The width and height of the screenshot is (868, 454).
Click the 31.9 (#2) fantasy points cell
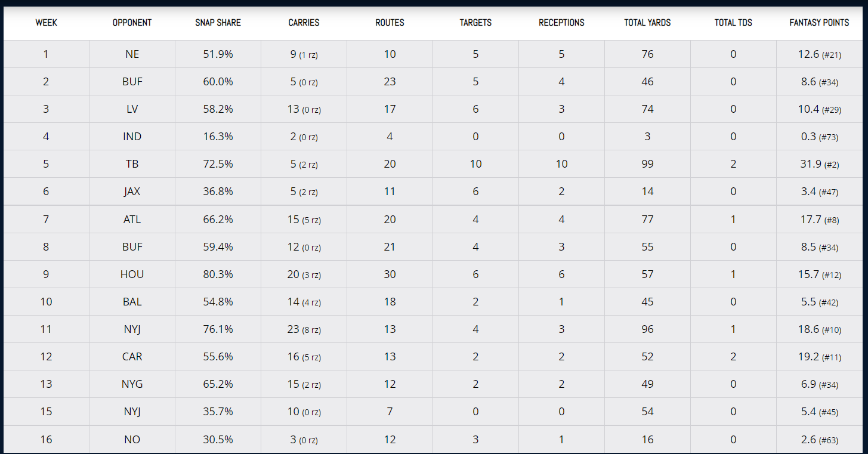point(818,164)
